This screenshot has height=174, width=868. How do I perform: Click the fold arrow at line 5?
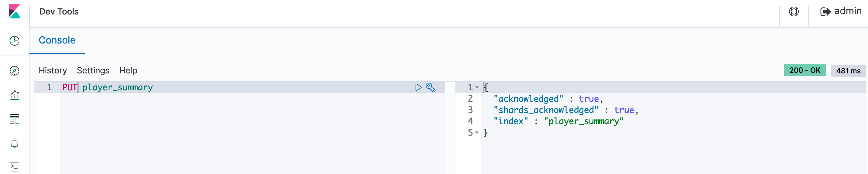pos(477,132)
